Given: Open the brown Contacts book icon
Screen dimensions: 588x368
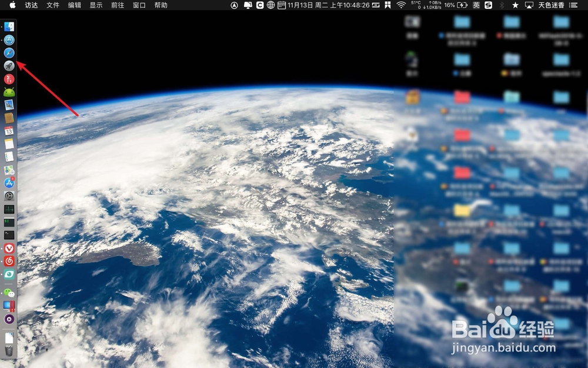Looking at the screenshot, I should [9, 118].
